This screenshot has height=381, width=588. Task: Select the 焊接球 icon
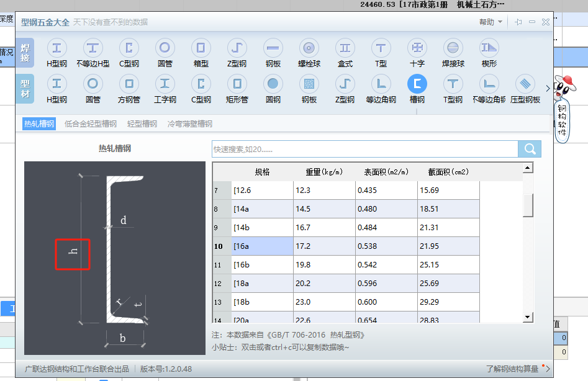point(453,48)
